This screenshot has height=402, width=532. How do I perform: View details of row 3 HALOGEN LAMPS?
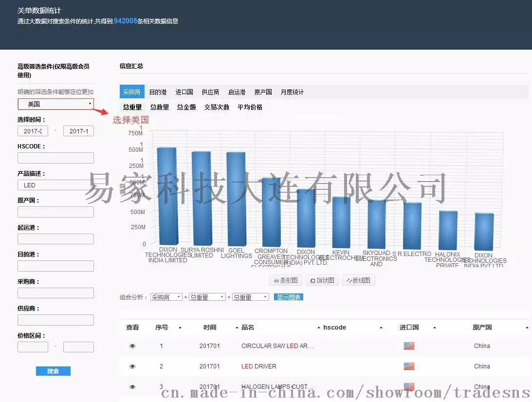pyautogui.click(x=132, y=387)
